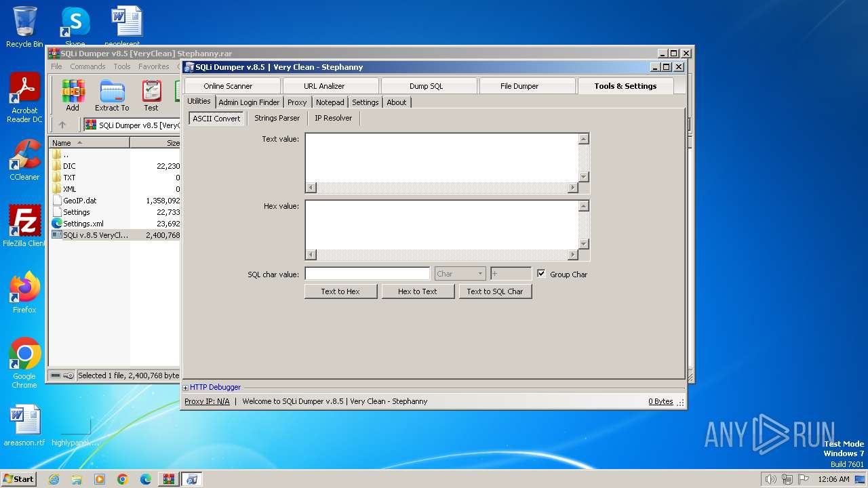This screenshot has width=868, height=488.
Task: Open WinRAR Favorites menu
Action: 154,66
